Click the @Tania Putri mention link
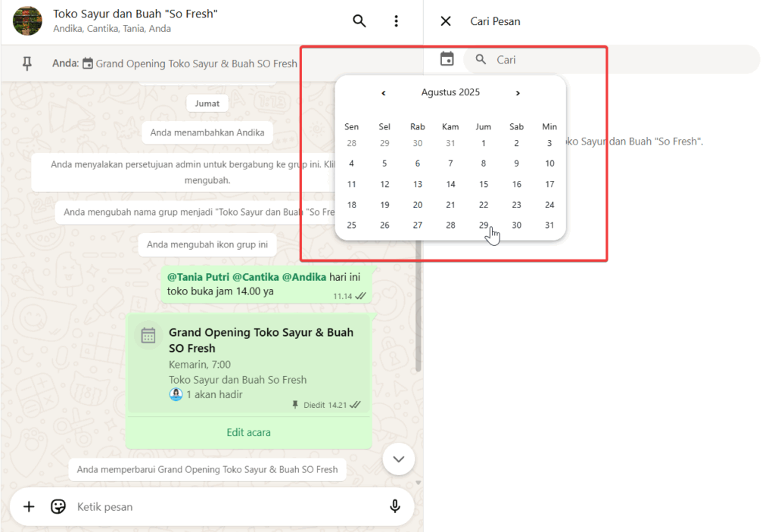The height and width of the screenshot is (532, 775). pos(198,277)
